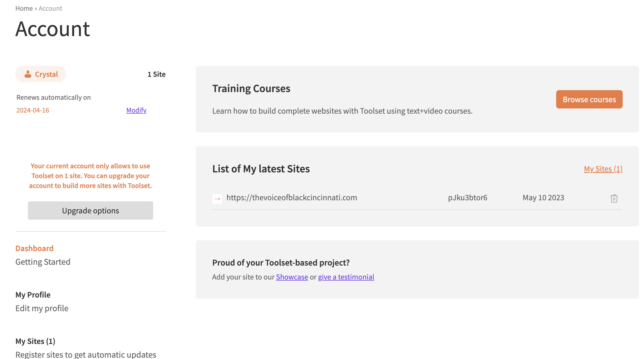Open the My Sites (1) link in sites panel
Viewport: 644px width, 359px height.
click(x=603, y=169)
